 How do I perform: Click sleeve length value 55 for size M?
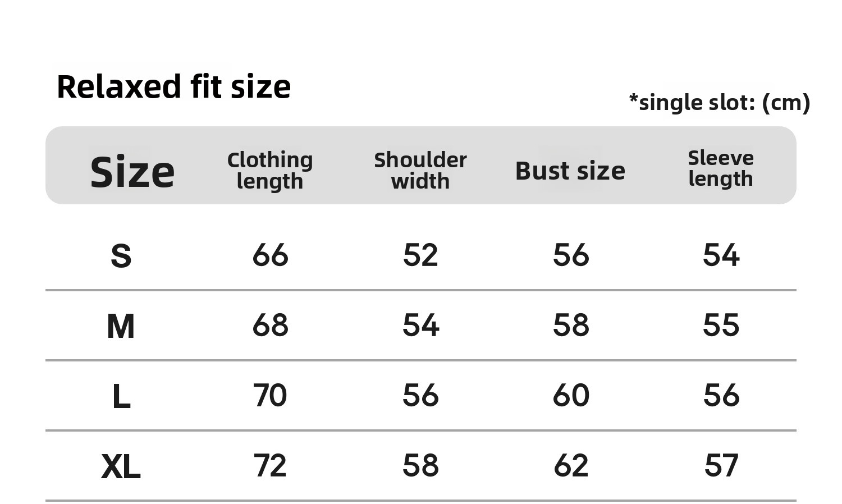click(x=721, y=326)
